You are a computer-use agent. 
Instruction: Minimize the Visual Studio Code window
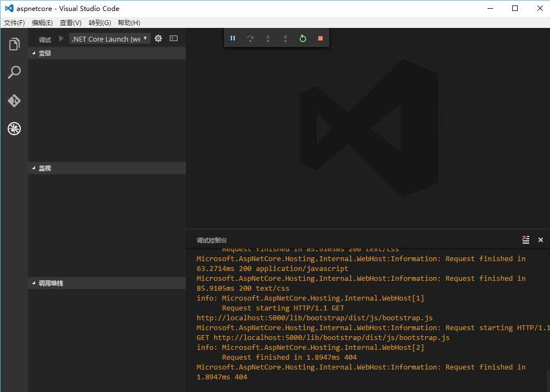pyautogui.click(x=490, y=8)
